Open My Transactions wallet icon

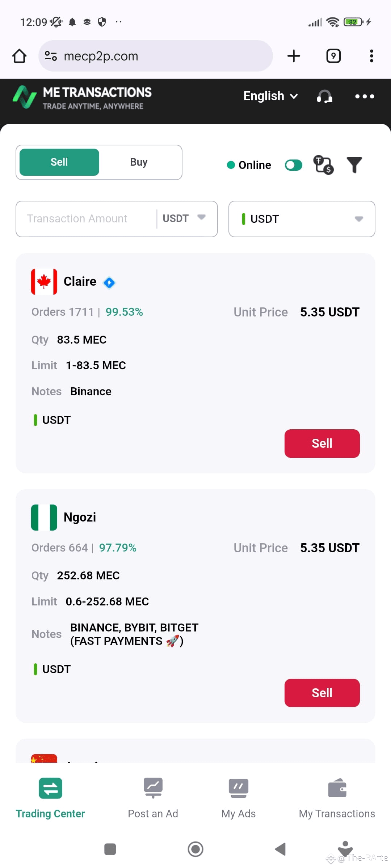337,788
